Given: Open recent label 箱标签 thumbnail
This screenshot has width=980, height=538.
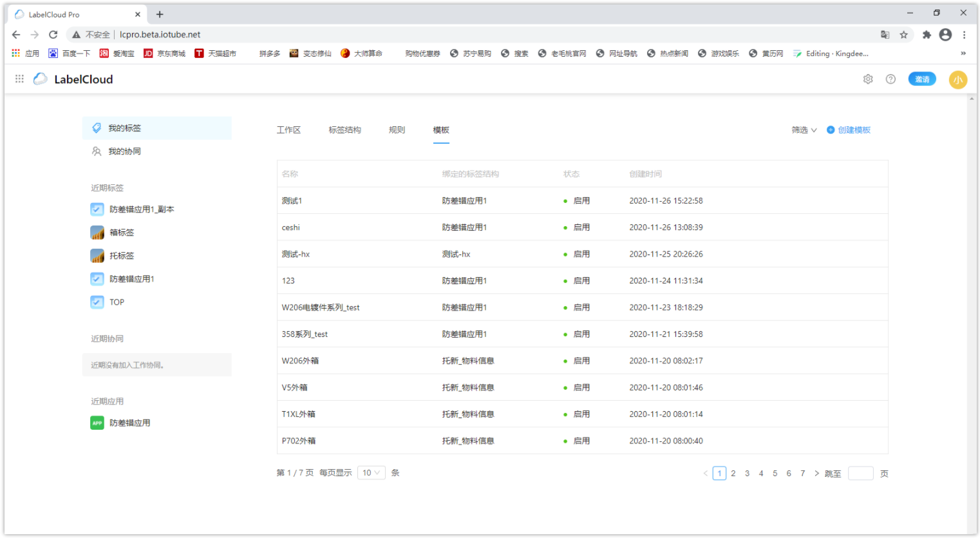Looking at the screenshot, I should 97,233.
